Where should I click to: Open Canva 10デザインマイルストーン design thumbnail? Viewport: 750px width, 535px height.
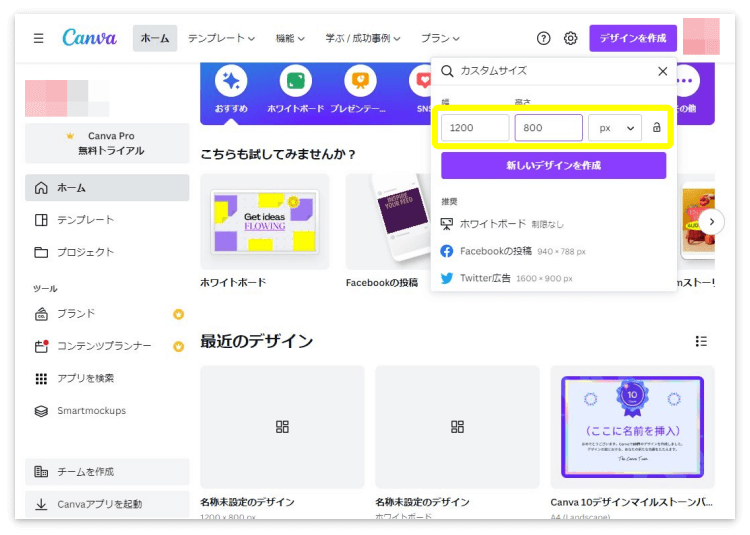(632, 427)
